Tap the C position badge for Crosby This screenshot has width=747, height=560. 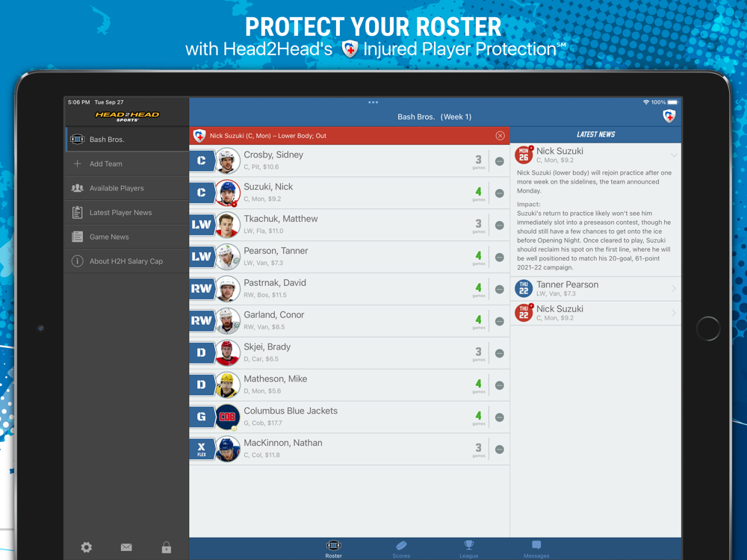pos(202,161)
